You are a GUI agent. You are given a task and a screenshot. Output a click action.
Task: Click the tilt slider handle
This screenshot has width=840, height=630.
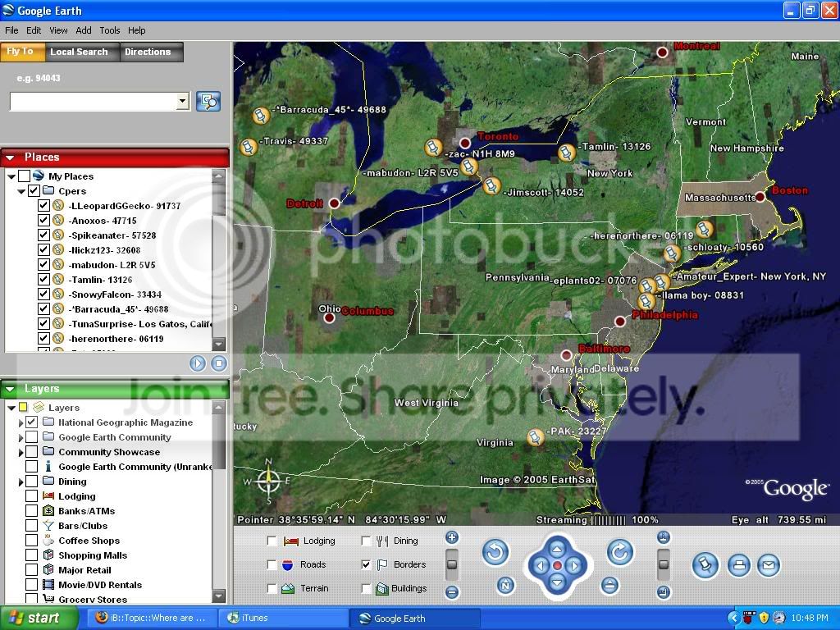pos(663,564)
